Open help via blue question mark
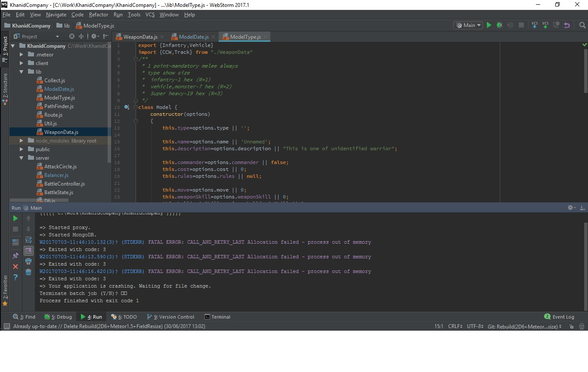588x372 pixels. (x=15, y=277)
